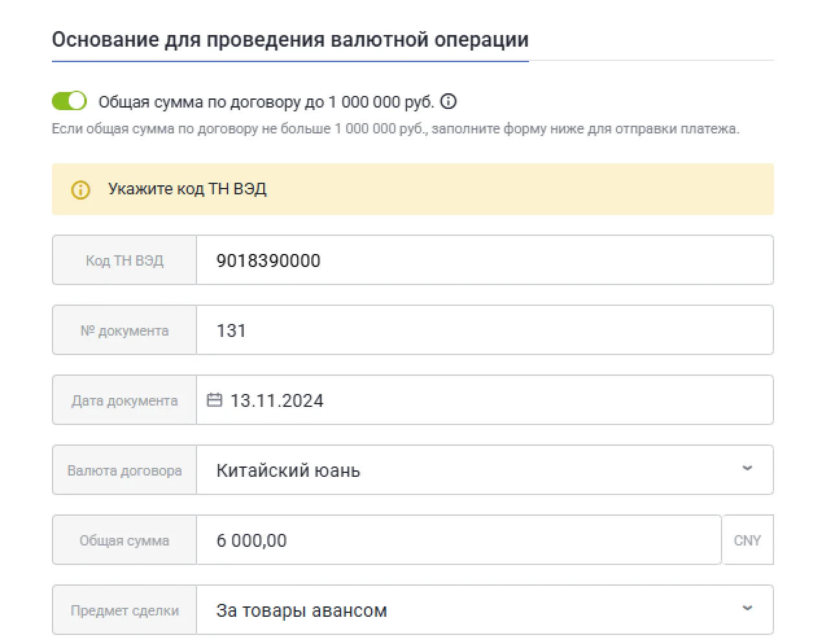Toggle the contract total under 1 000 000 руб. switch
835x644 pixels.
click(69, 101)
